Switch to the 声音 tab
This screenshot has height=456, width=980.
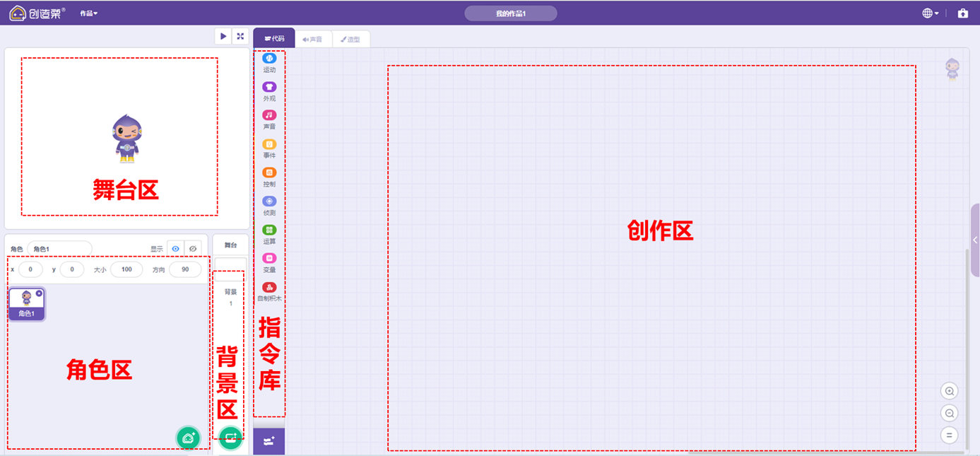tap(313, 39)
